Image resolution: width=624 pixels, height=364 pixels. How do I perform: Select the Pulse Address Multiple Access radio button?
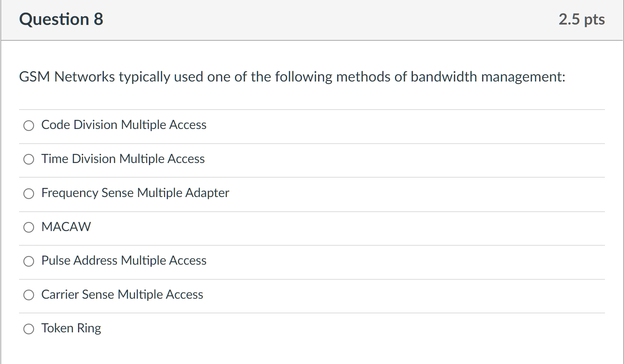(x=29, y=261)
